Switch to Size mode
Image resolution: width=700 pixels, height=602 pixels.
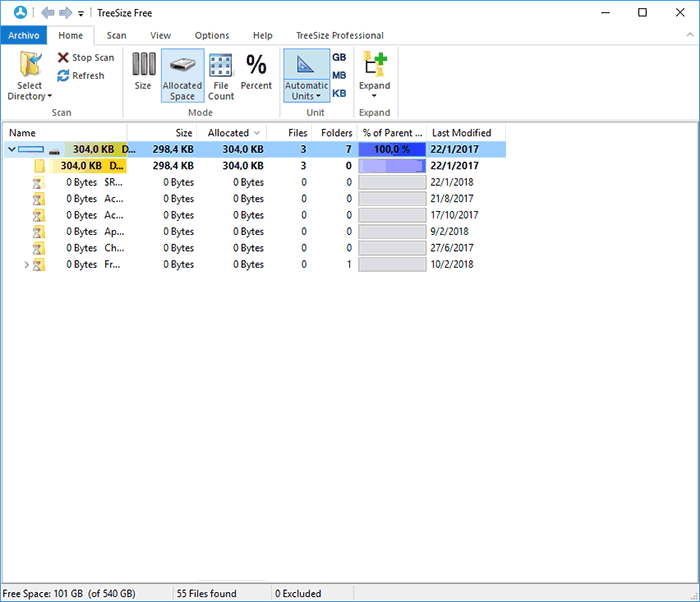[x=143, y=71]
